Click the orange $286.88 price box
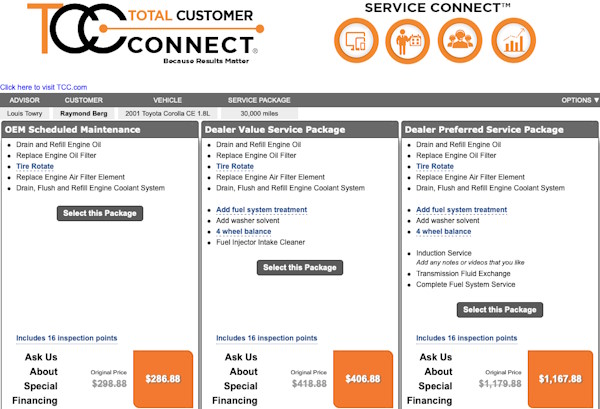This screenshot has height=409, width=600. pyautogui.click(x=162, y=379)
